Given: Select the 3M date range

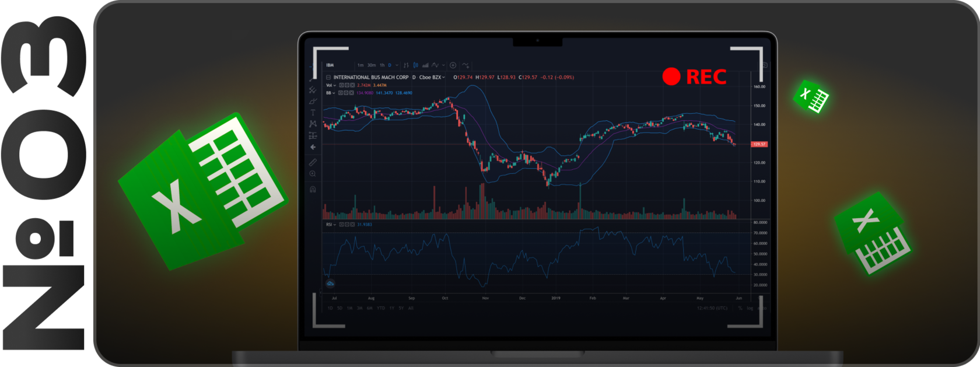Looking at the screenshot, I should [x=359, y=308].
